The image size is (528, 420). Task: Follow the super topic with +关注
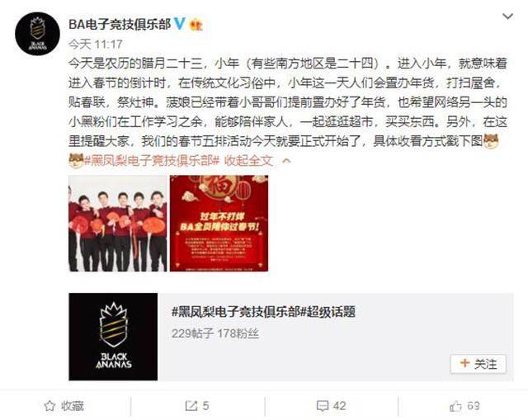(x=478, y=364)
